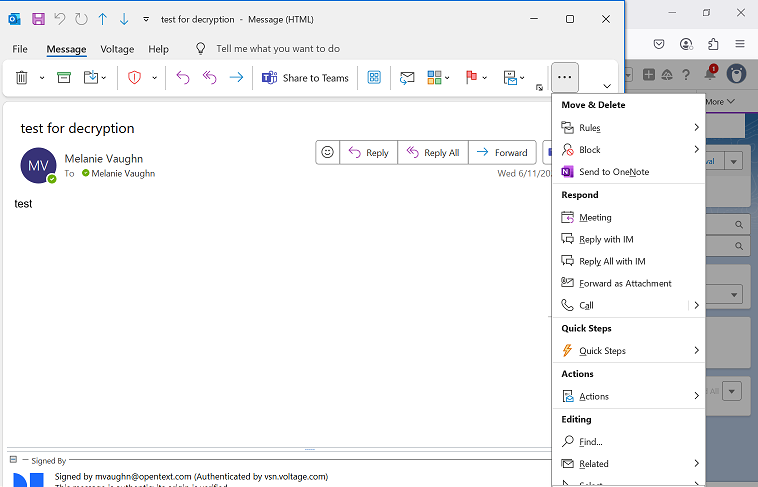Click sender name Melanie Vaughn
The image size is (758, 487).
coord(104,159)
